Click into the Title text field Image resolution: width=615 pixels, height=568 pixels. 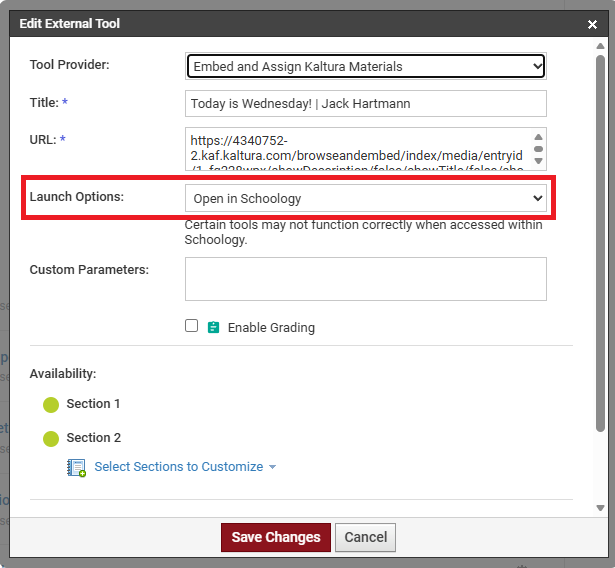366,104
